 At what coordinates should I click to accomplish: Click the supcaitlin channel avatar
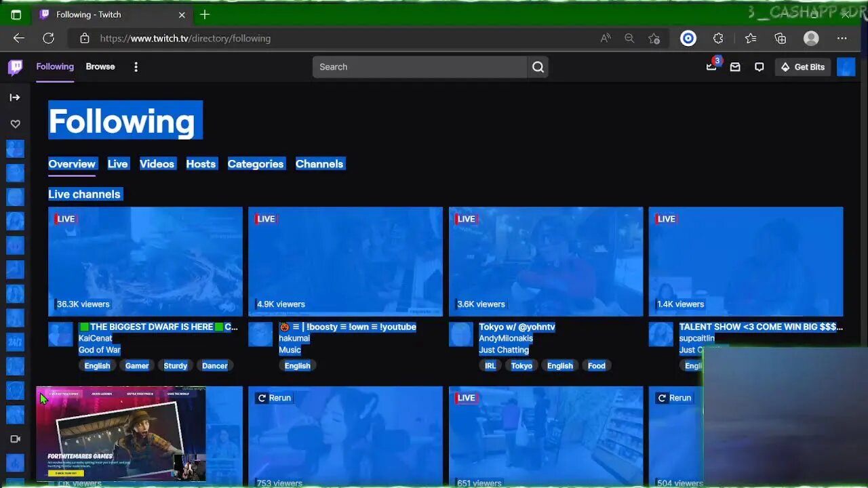[x=661, y=334]
